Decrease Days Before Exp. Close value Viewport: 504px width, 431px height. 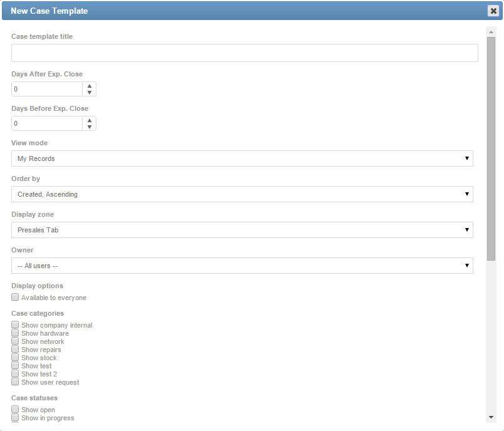(x=90, y=127)
